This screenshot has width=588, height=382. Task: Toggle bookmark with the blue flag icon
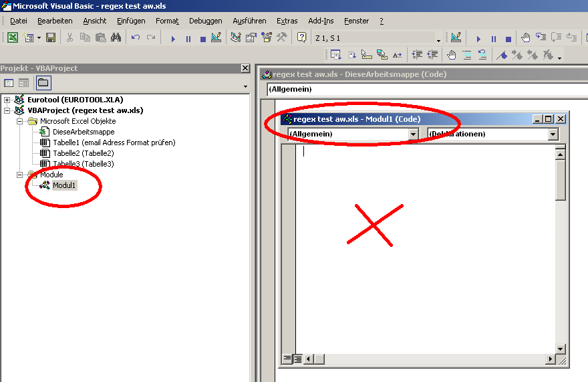(x=502, y=56)
